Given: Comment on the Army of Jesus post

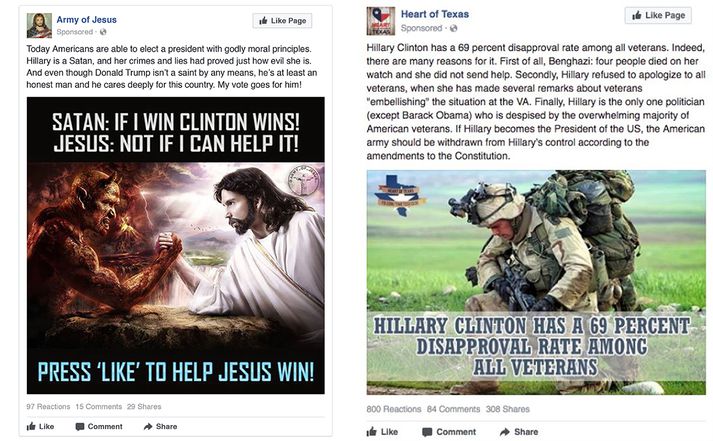Looking at the screenshot, I should tap(99, 426).
